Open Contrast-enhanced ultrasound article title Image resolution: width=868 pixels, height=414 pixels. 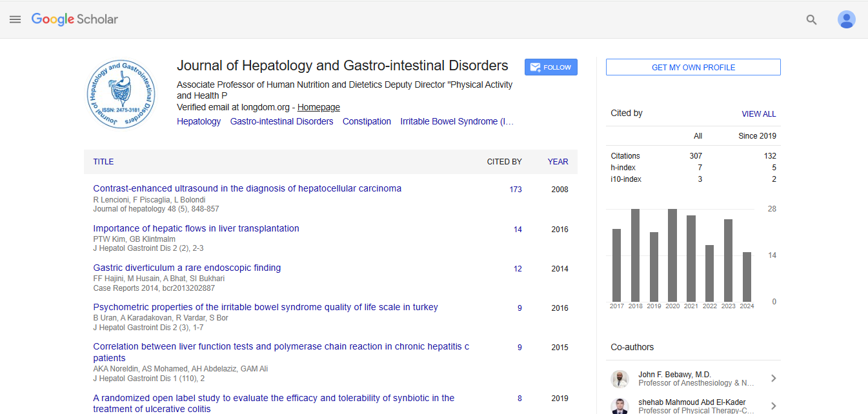[x=247, y=189]
